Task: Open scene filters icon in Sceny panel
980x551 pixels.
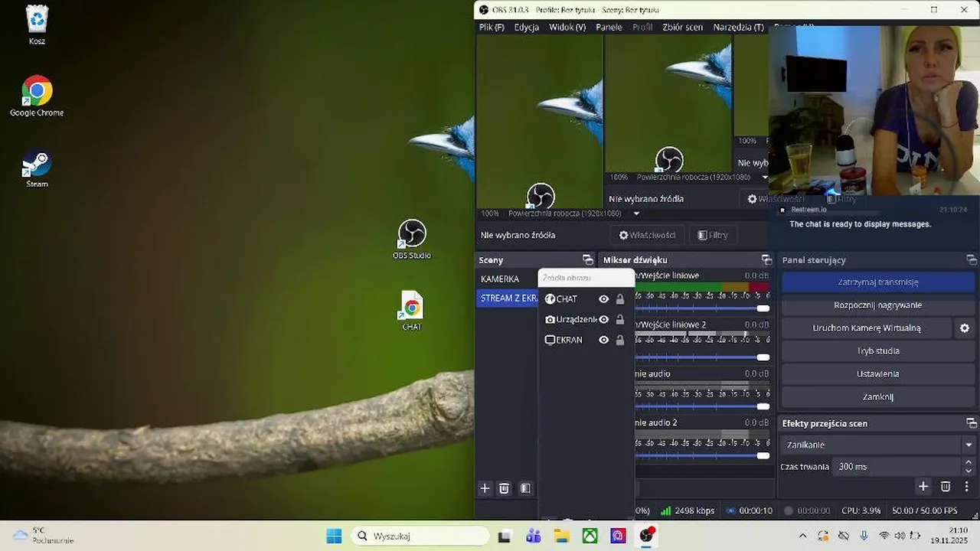Action: tap(525, 488)
